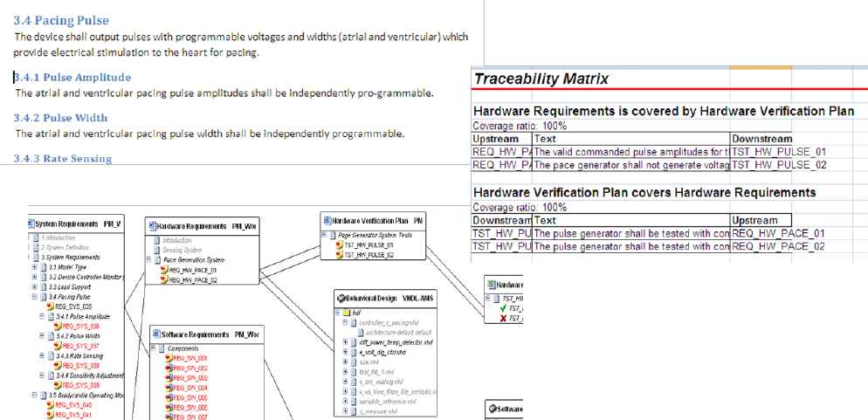Click the REQ_SYS_039 requirement icon
This screenshot has height=420, width=868.
click(59, 384)
